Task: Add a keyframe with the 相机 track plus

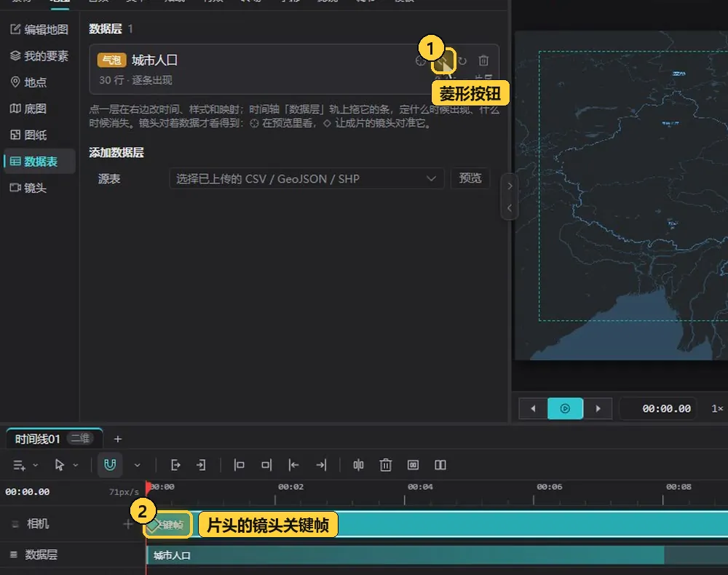Action: [127, 524]
